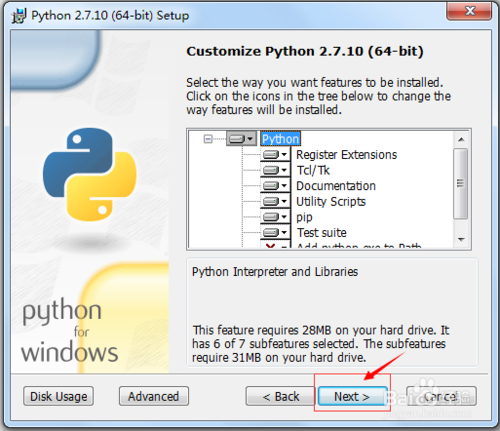The image size is (500, 431).
Task: Open Utility Scripts install option dropdown
Action: click(275, 201)
